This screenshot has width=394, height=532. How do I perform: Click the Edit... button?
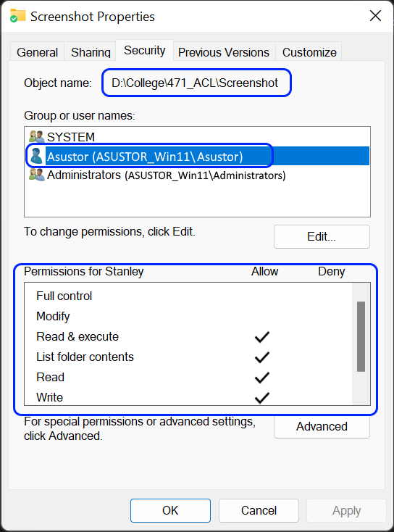pos(322,236)
